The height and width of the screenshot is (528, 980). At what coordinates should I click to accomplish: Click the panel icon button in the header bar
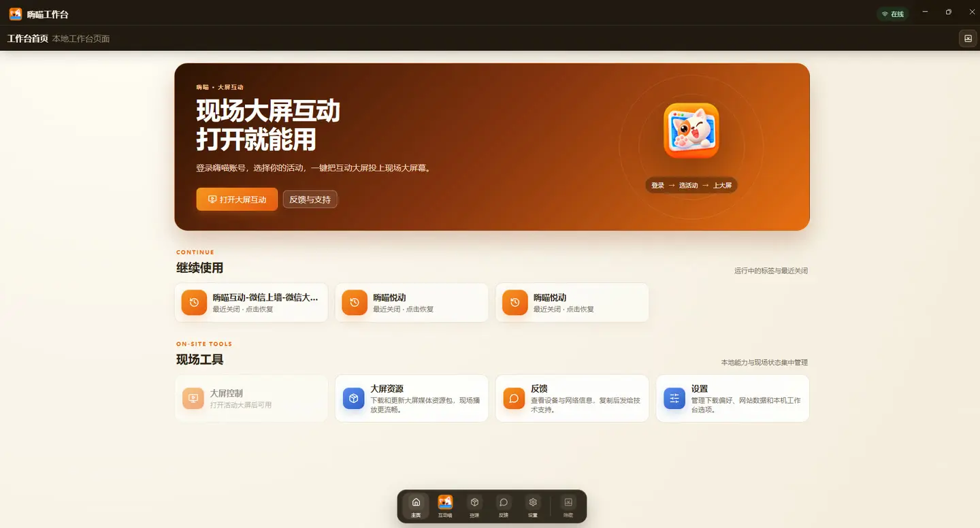tap(967, 39)
